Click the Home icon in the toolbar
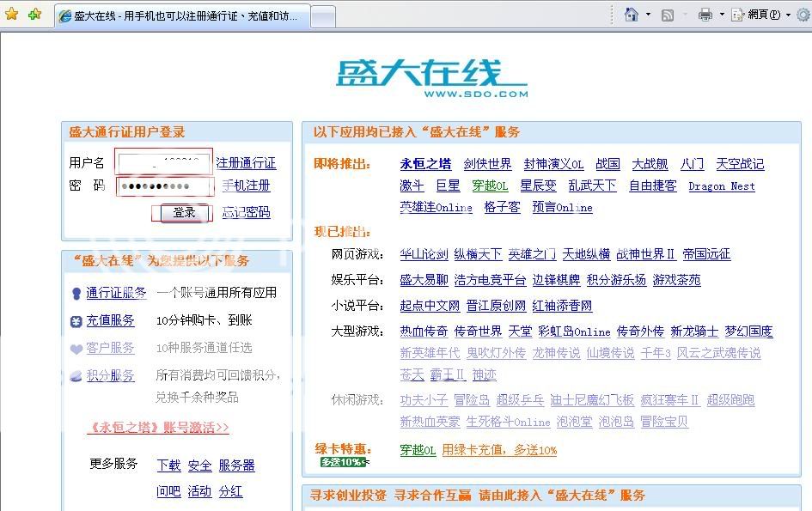Image resolution: width=812 pixels, height=511 pixels. (x=632, y=15)
